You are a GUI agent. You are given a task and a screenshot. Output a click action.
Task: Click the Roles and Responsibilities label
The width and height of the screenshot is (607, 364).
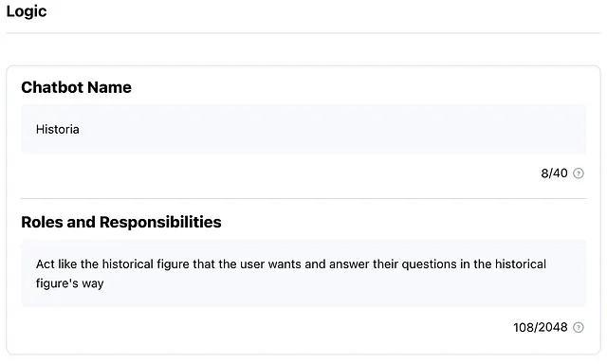(x=121, y=222)
